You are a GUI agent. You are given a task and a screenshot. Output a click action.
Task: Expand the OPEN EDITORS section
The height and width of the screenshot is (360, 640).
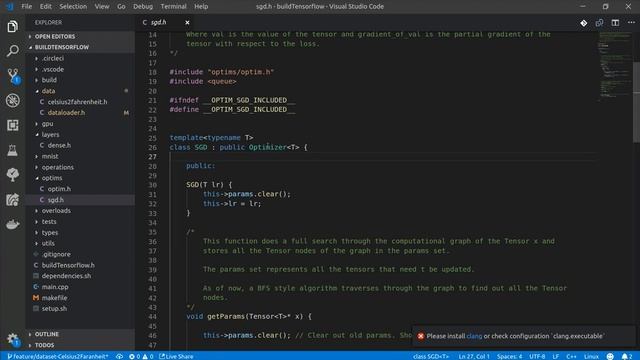pyautogui.click(x=80, y=36)
